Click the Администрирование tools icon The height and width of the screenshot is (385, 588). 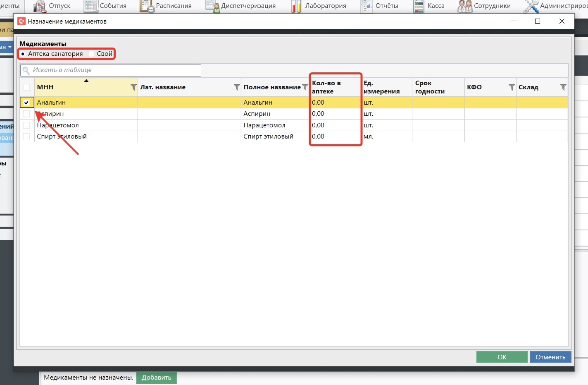pyautogui.click(x=531, y=6)
